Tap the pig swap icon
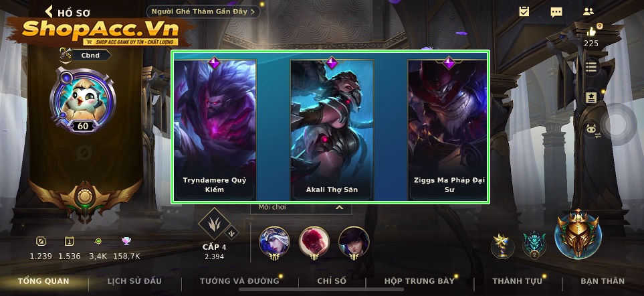 tap(592, 129)
